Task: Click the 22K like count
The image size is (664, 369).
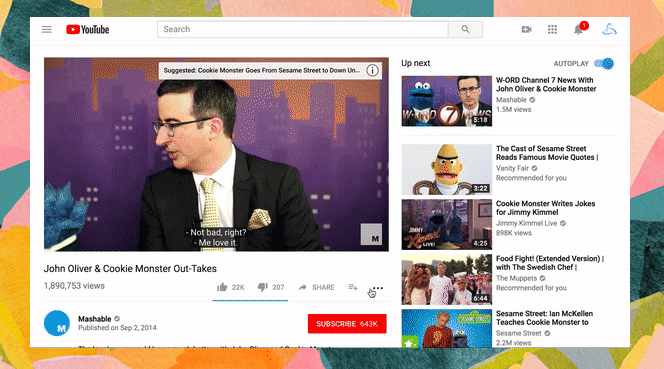Action: tap(238, 287)
